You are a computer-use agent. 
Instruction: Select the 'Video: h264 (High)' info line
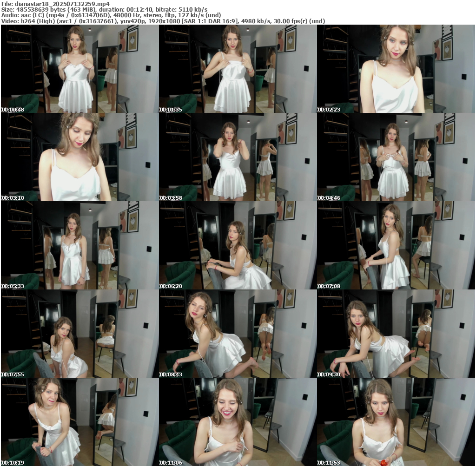[x=163, y=21]
